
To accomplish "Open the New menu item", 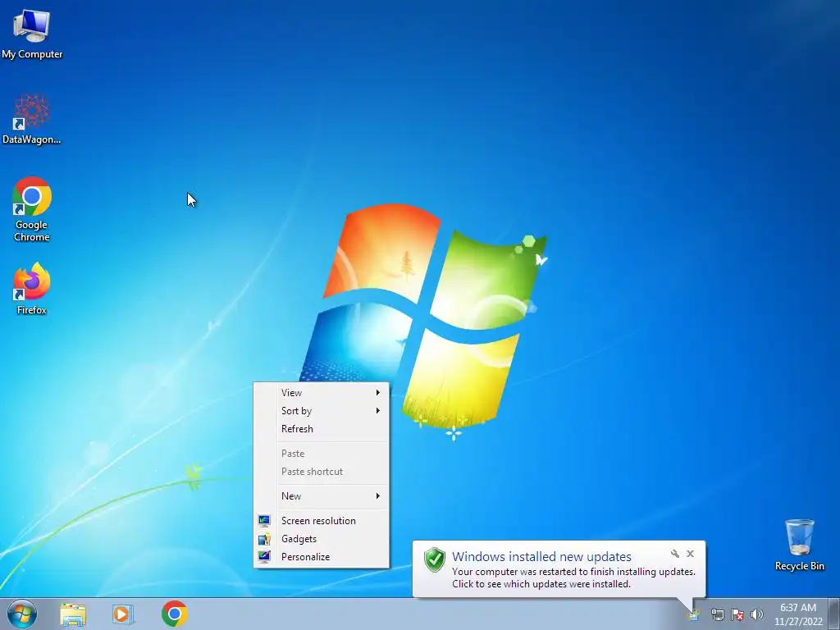I will 321,496.
